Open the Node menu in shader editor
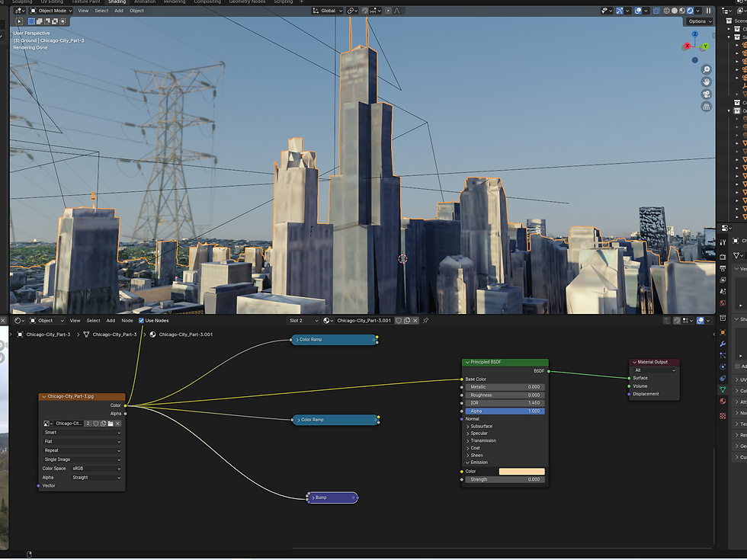The height and width of the screenshot is (560, 747). click(127, 321)
